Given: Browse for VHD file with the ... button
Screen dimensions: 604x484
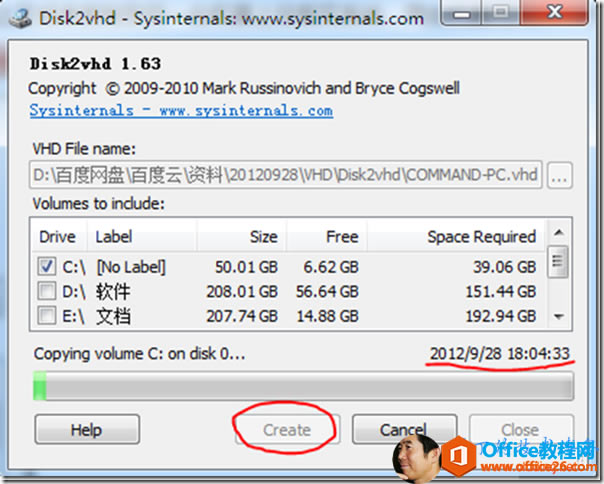Looking at the screenshot, I should [559, 175].
